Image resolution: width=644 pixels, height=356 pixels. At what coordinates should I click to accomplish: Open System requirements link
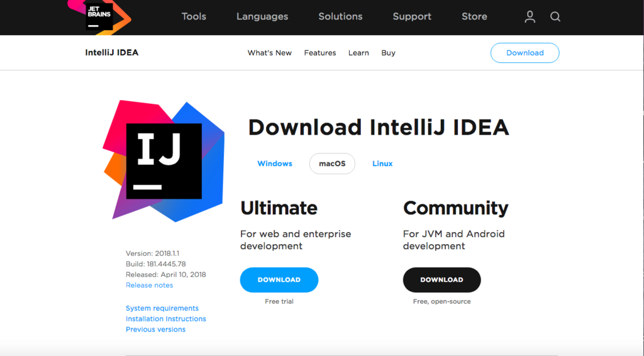[162, 308]
